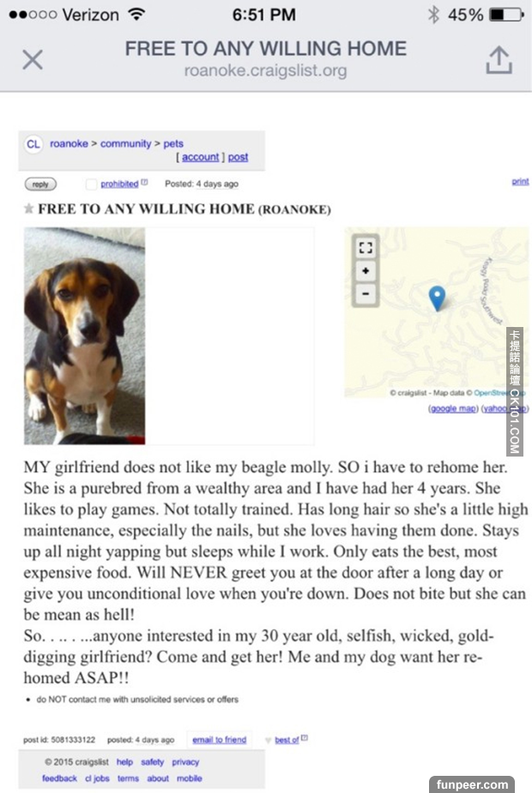Screen dimensions: 532x793
Task: Toggle the best of heart flag
Action: (x=269, y=740)
